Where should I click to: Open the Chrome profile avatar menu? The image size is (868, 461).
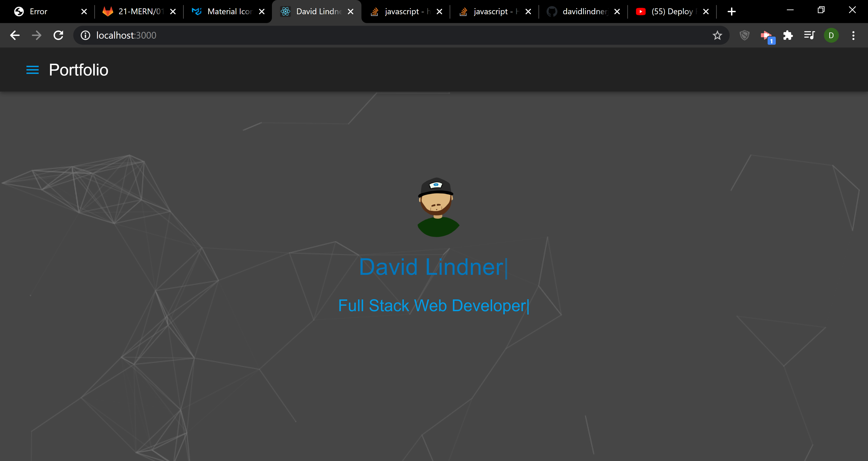[x=831, y=35]
